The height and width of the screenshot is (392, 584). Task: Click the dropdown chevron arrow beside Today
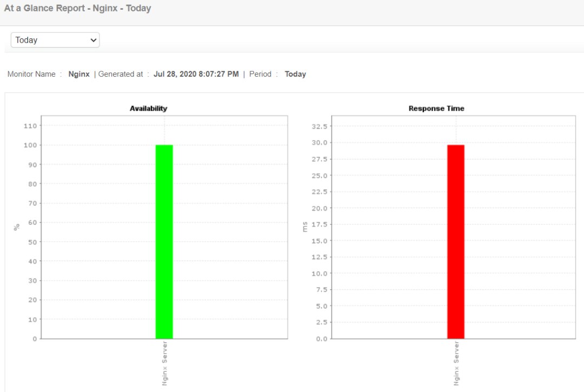(x=93, y=40)
